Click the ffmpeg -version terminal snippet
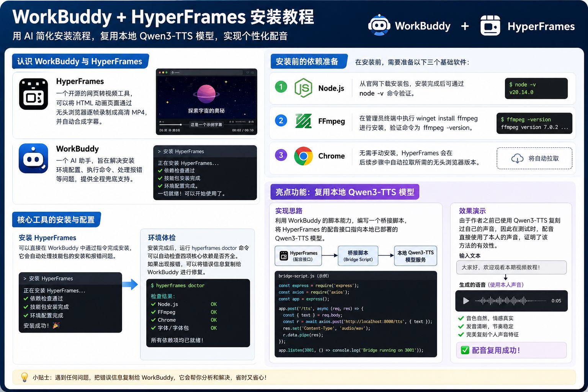 (534, 123)
